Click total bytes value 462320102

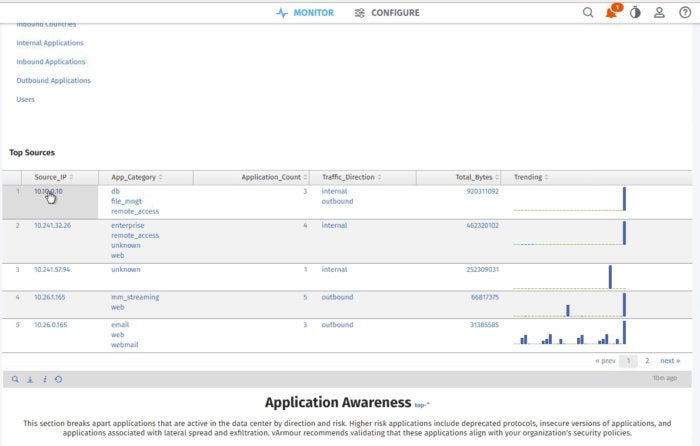[483, 225]
